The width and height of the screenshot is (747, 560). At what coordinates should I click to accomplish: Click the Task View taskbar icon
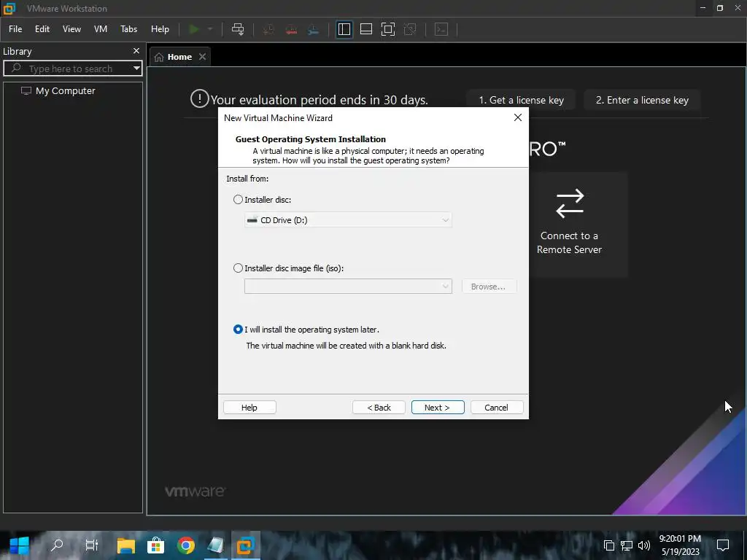(x=91, y=545)
